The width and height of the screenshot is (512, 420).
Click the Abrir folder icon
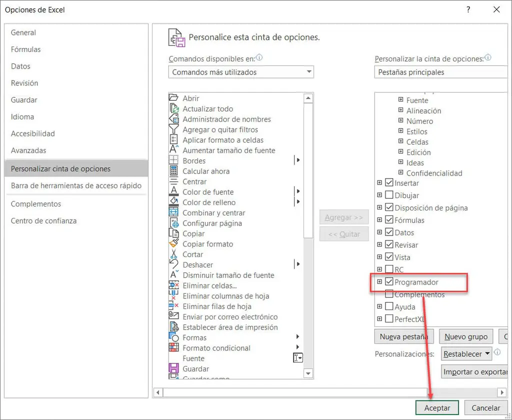174,98
